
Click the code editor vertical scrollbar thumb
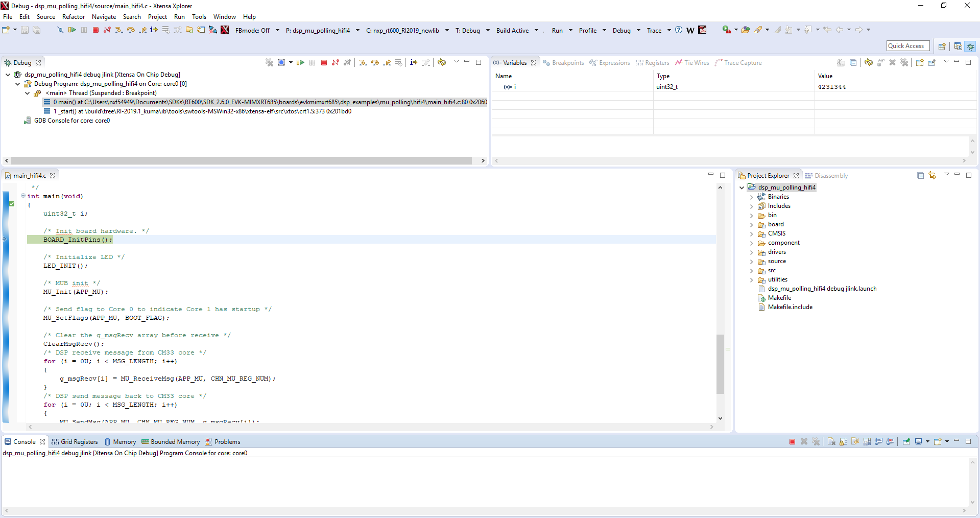[x=720, y=364]
